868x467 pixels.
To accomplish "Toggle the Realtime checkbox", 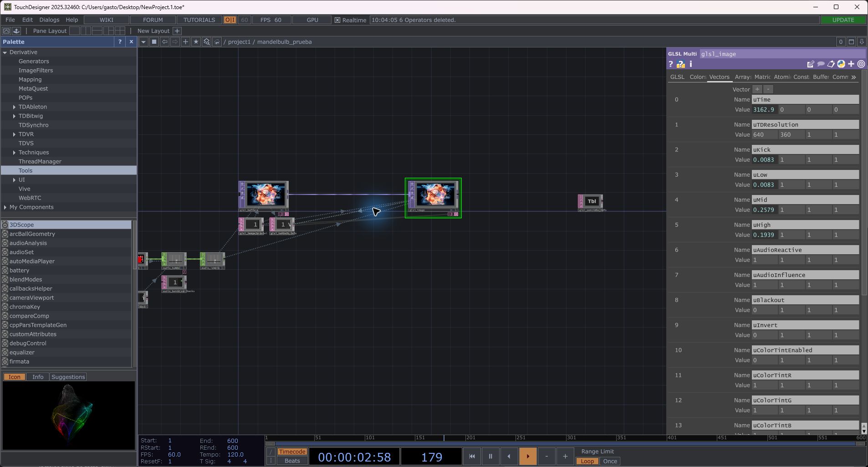I will pos(337,20).
